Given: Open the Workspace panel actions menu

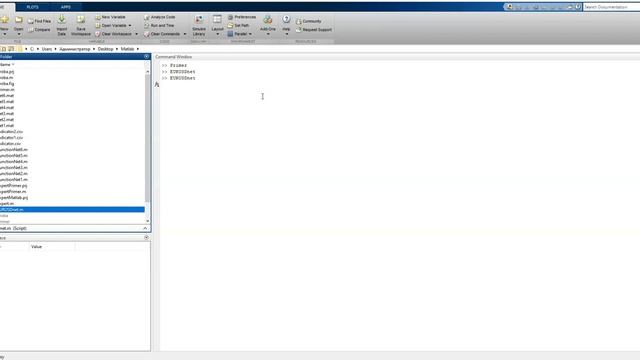Looking at the screenshot, I should 147,238.
